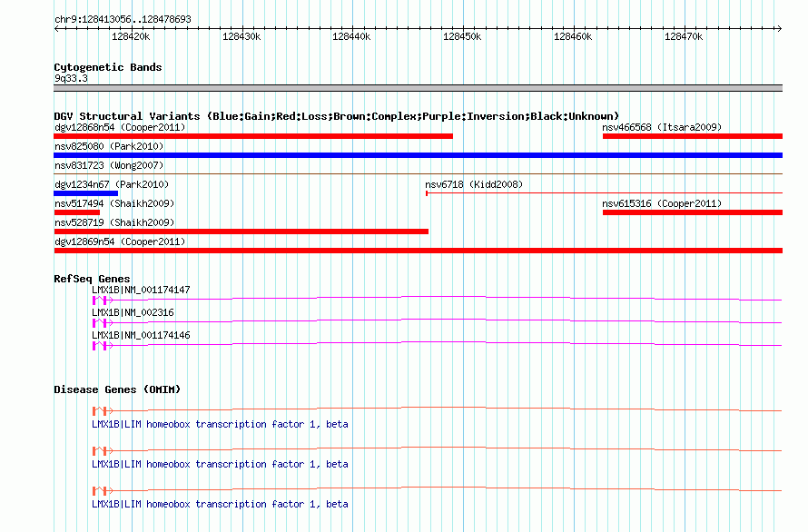
Task: Click the 128430k ruler tick label
Action: [x=241, y=36]
